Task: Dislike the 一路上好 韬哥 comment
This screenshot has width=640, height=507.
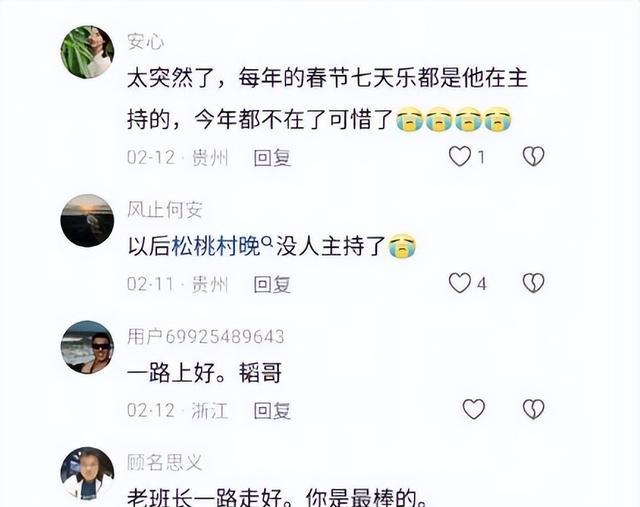Action: click(x=533, y=409)
